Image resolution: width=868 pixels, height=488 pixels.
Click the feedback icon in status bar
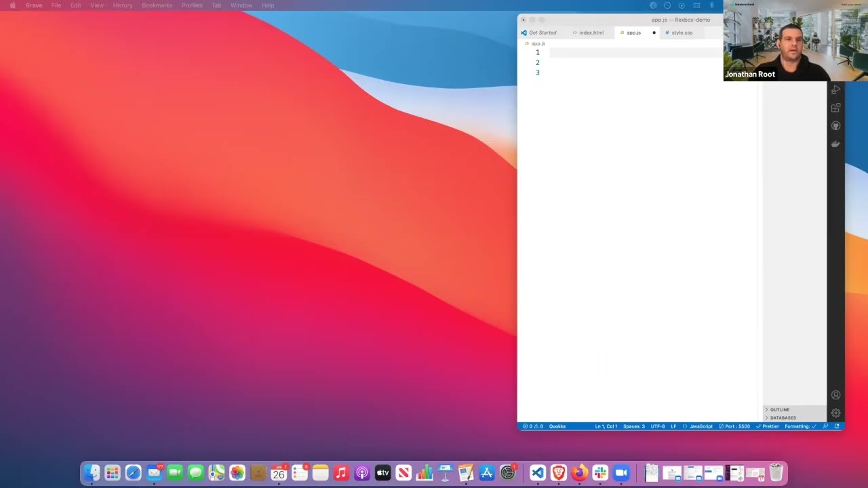pyautogui.click(x=825, y=426)
